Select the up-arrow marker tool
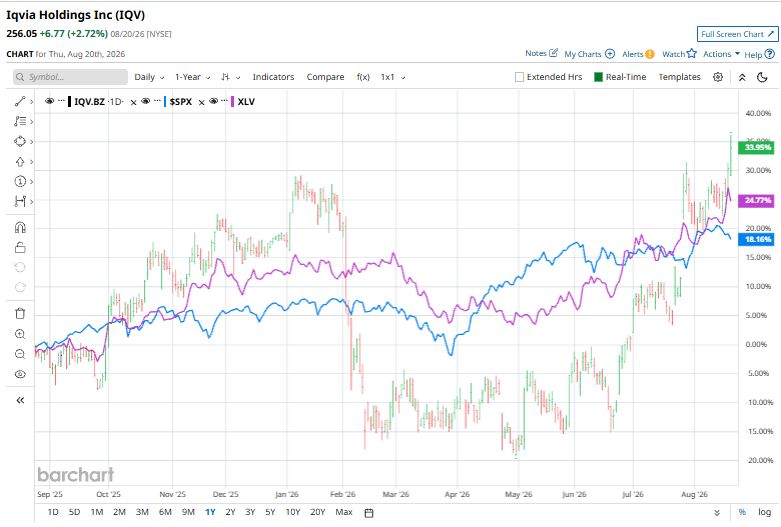Image resolution: width=781 pixels, height=527 pixels. [20, 161]
